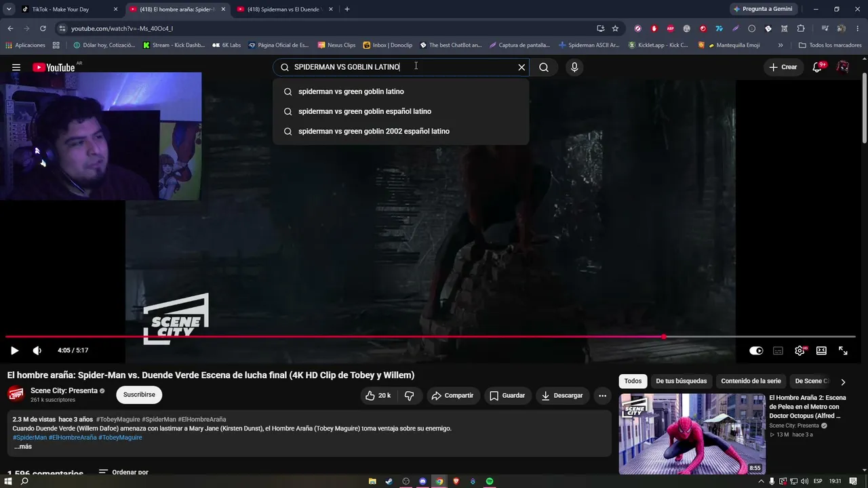868x488 pixels.
Task: Show more filter chips with arrow
Action: coord(843,382)
